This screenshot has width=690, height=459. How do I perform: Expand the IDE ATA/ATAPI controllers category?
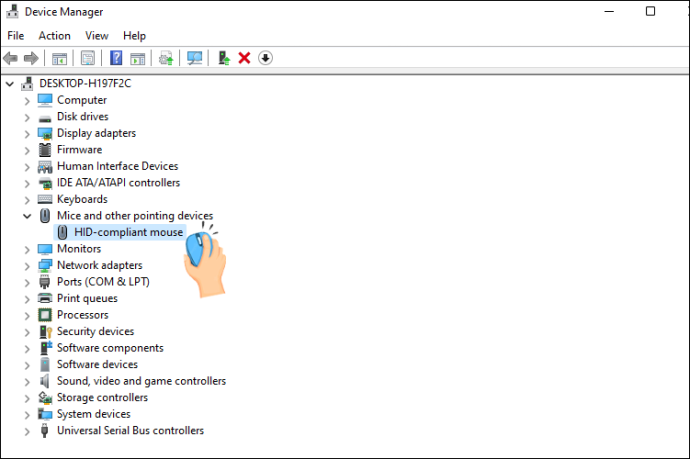(27, 184)
